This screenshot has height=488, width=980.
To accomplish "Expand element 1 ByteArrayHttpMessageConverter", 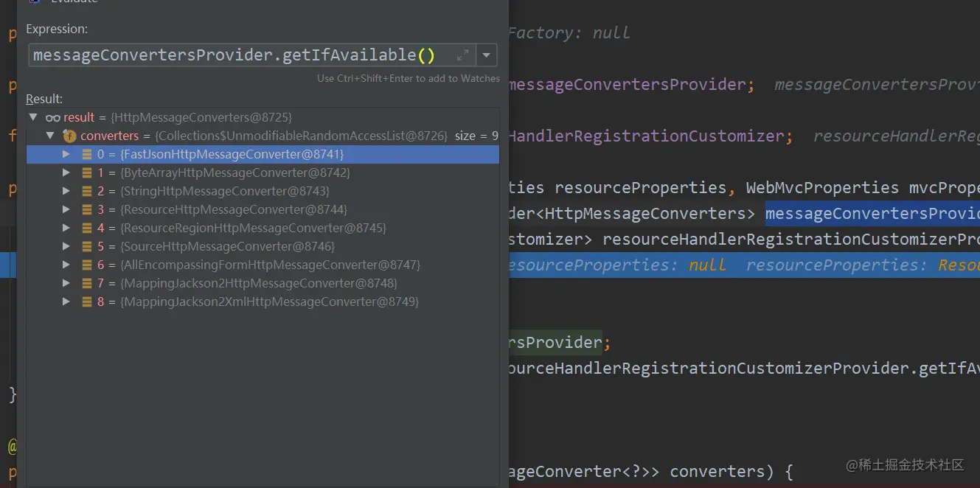I will (x=66, y=172).
